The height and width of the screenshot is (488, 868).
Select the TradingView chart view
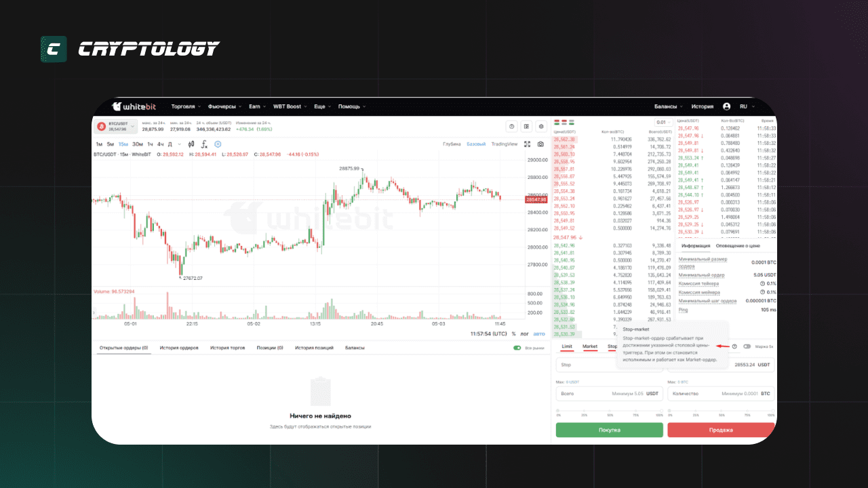[x=505, y=144]
